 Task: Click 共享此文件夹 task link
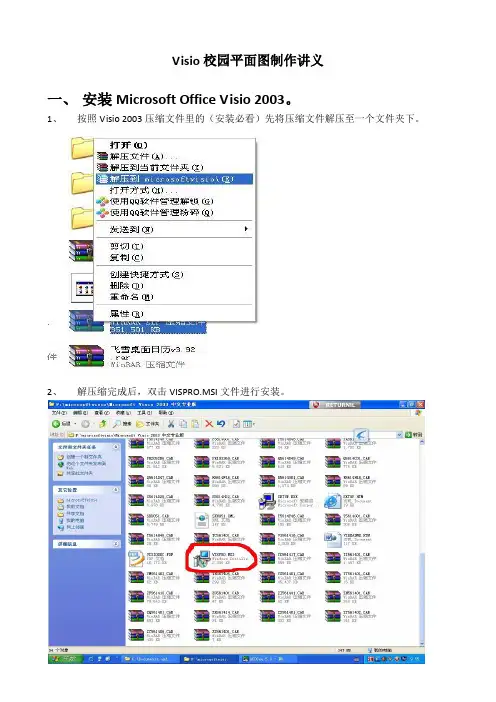coord(75,473)
